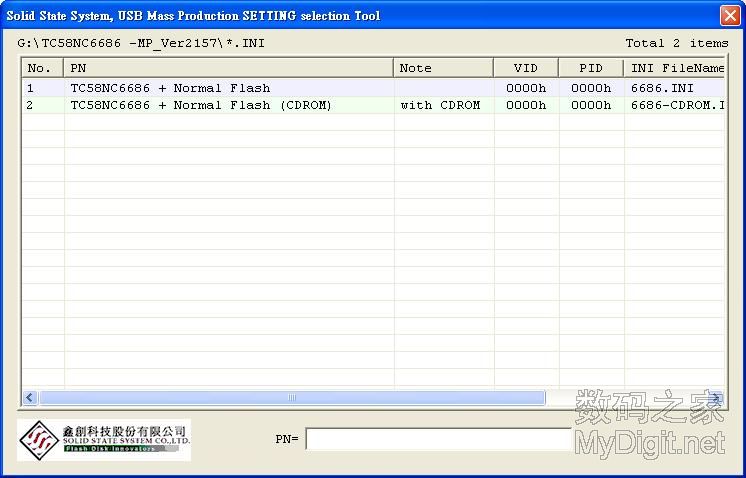Sort by the PN column header
This screenshot has width=746, height=478.
coord(228,68)
